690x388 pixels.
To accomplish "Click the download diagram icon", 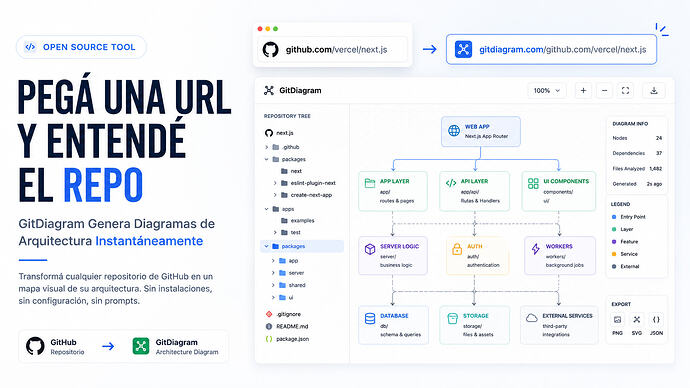I will 654,91.
